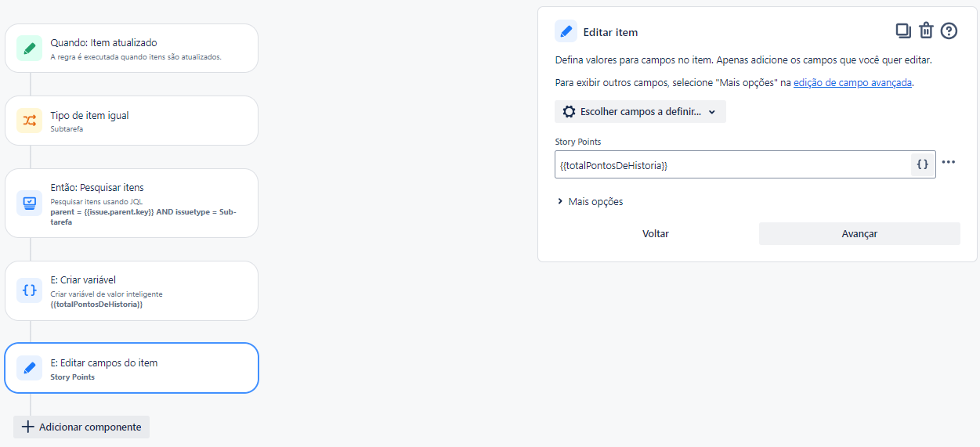Delete the component using the trash icon
This screenshot has height=447, width=980.
(926, 31)
